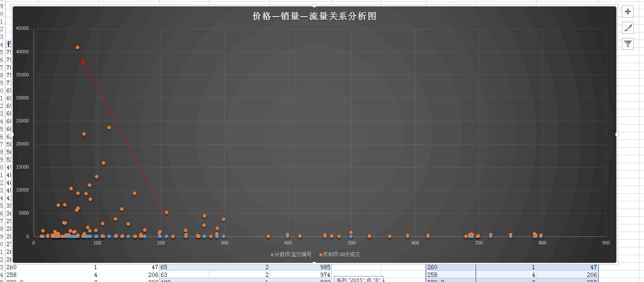644x282 pixels.
Task: Select the cell containing 985
Action: click(300, 267)
